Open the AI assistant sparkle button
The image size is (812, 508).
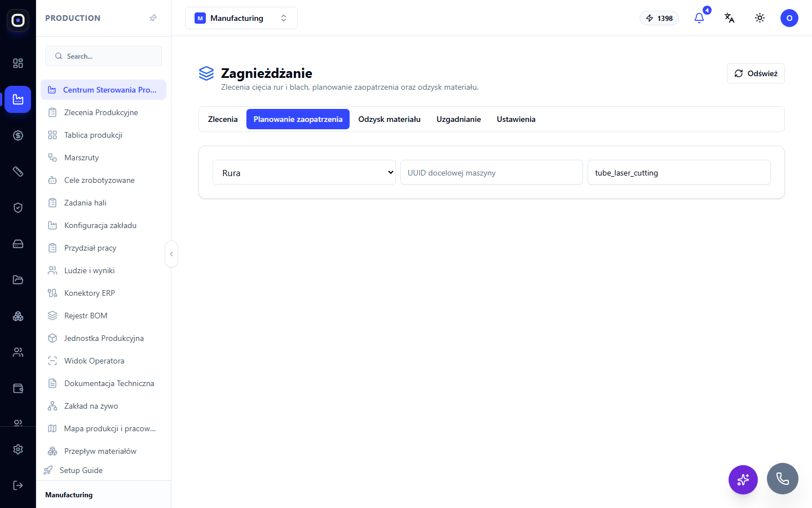[743, 480]
